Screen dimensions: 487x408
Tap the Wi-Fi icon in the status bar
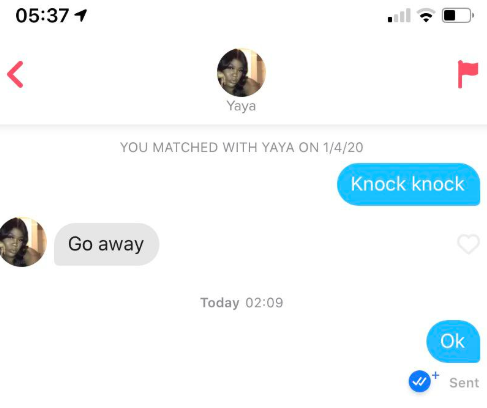(426, 15)
